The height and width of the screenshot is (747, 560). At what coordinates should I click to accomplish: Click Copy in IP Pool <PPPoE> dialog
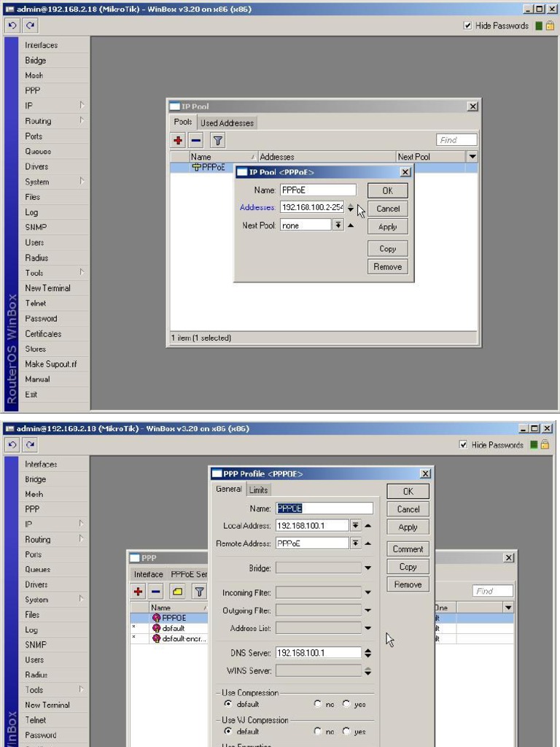click(x=388, y=249)
